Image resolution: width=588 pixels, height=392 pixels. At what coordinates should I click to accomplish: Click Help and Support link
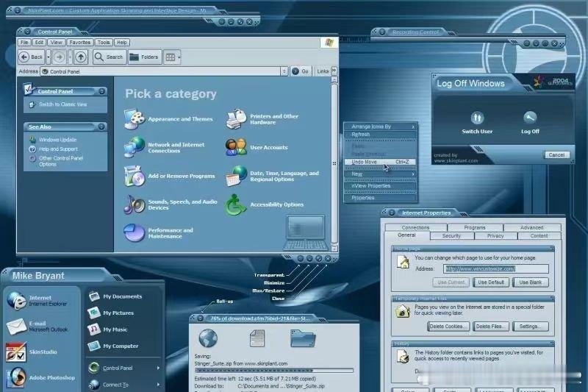coord(58,149)
